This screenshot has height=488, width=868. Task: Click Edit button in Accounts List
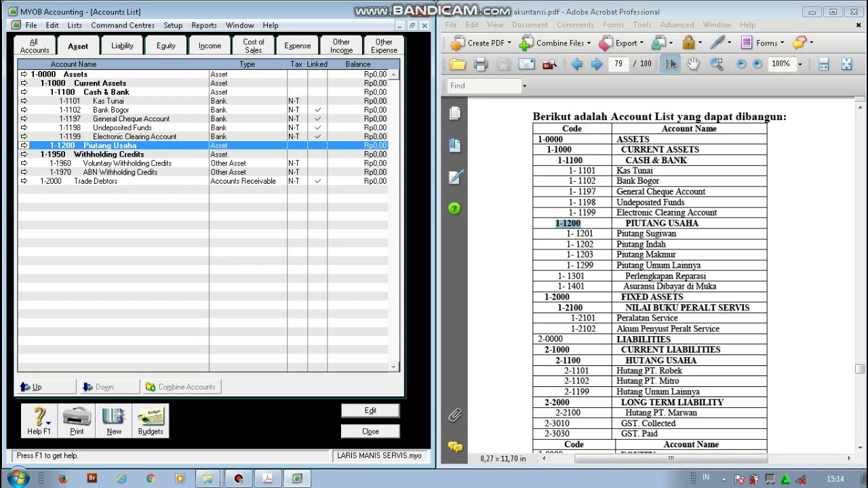tap(370, 411)
